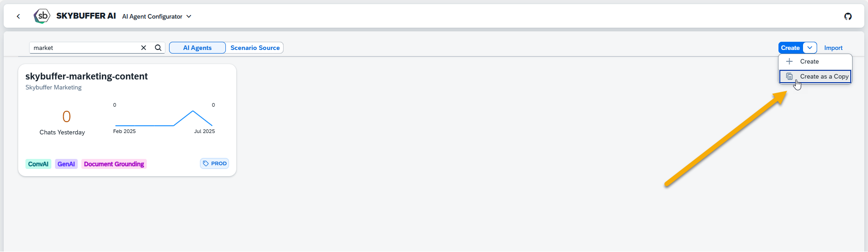
Task: Select the Create menu entry
Action: pyautogui.click(x=809, y=61)
